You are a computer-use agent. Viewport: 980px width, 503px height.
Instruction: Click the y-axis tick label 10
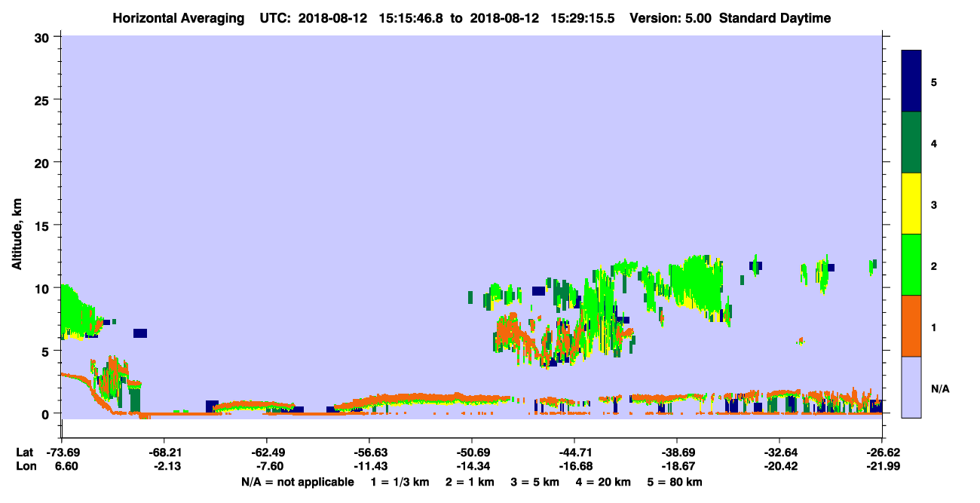(x=44, y=288)
